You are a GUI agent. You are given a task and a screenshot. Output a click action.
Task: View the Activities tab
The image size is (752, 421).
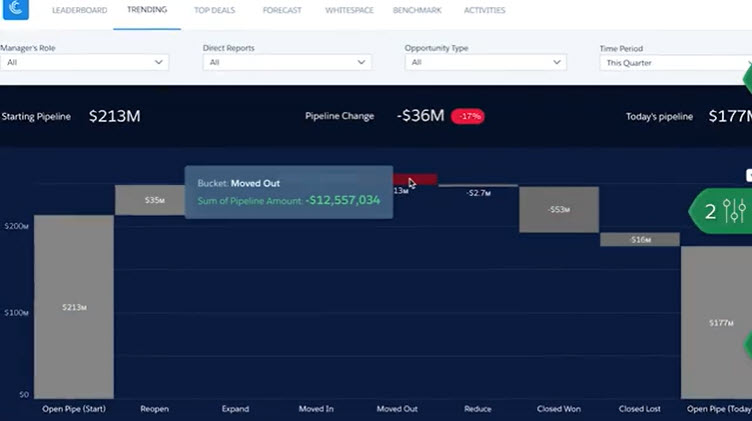click(485, 10)
